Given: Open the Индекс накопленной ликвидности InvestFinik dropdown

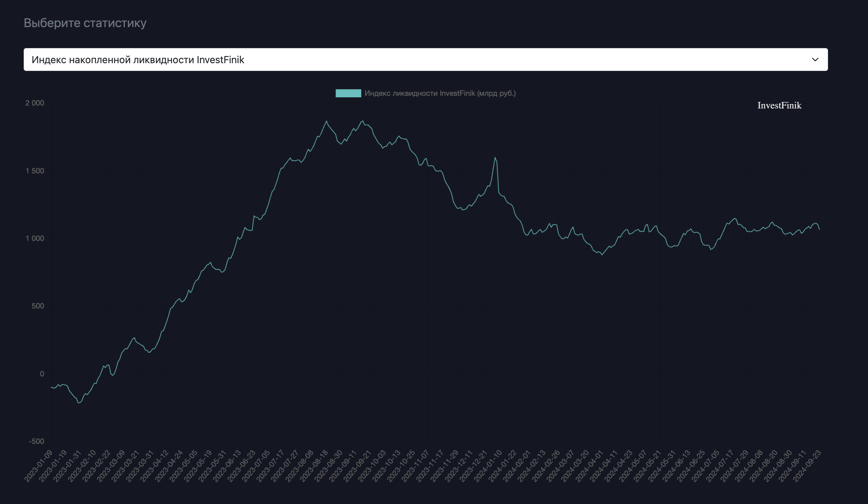Looking at the screenshot, I should [425, 60].
